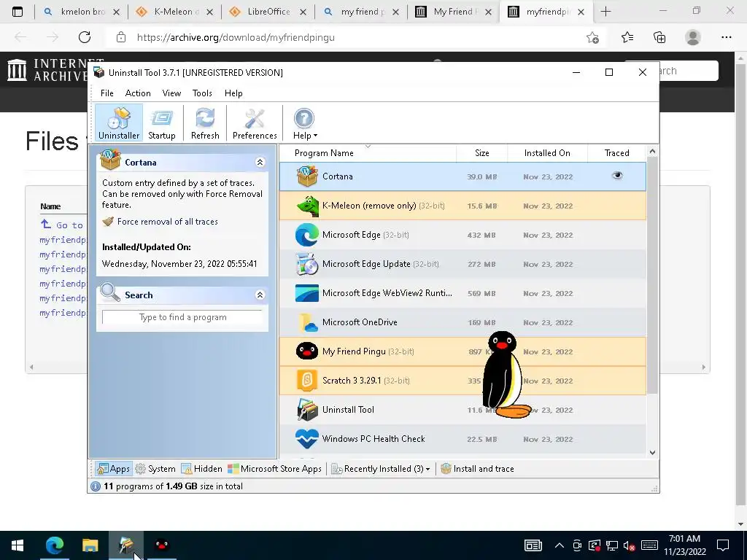
Task: Open a new Edge tab
Action: pos(605,12)
